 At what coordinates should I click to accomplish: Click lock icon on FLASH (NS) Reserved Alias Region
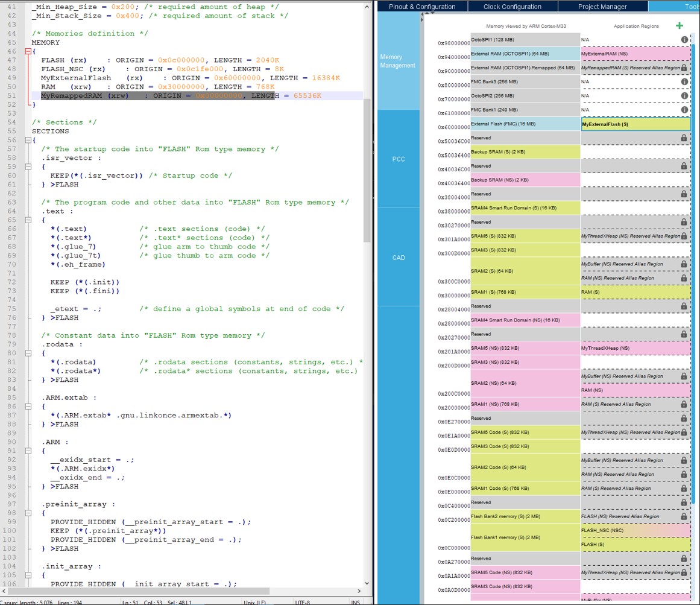[x=684, y=516]
